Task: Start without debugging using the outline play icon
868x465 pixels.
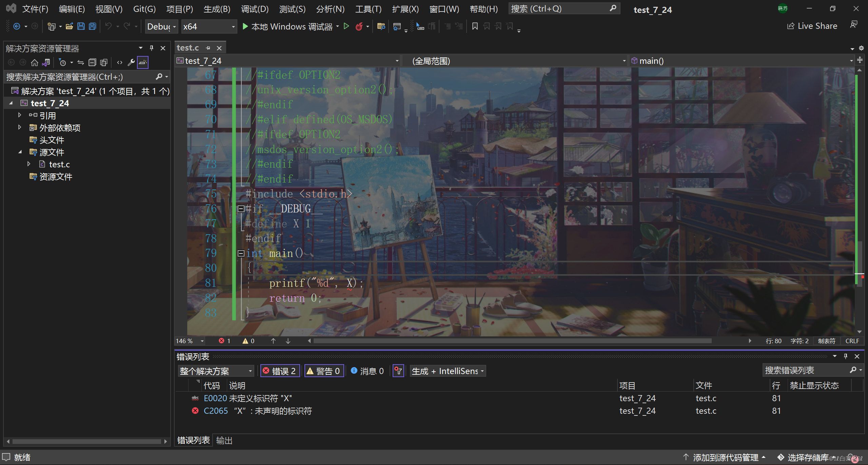Action: (x=346, y=26)
